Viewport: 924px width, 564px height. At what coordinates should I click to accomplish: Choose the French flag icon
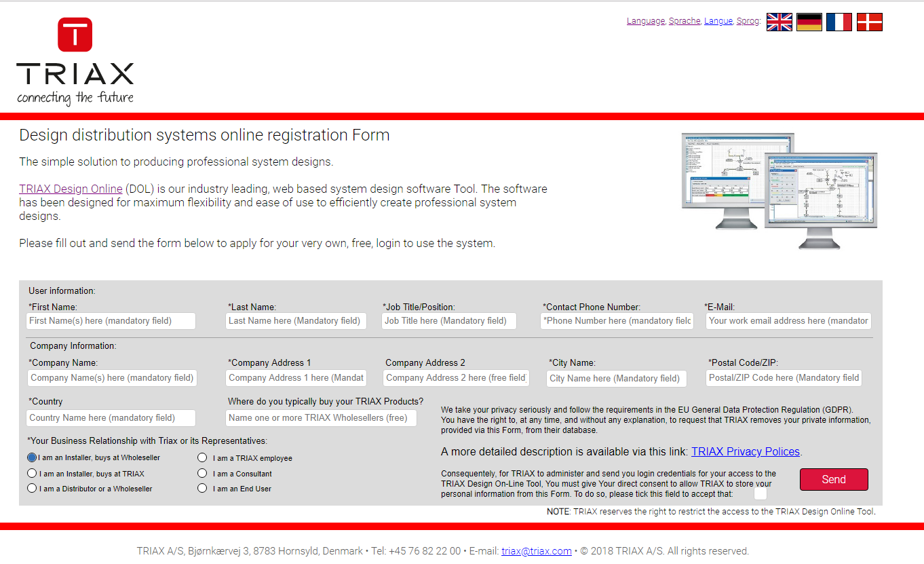pos(839,22)
